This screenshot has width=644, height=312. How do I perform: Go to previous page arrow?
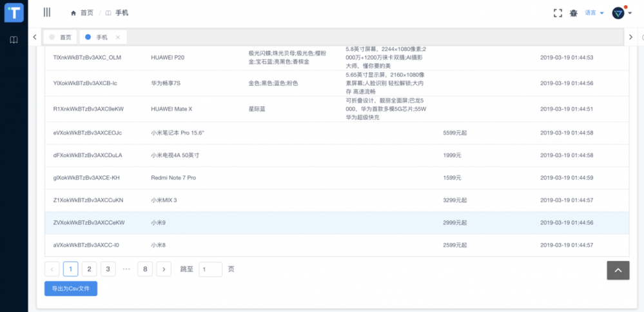(52, 269)
